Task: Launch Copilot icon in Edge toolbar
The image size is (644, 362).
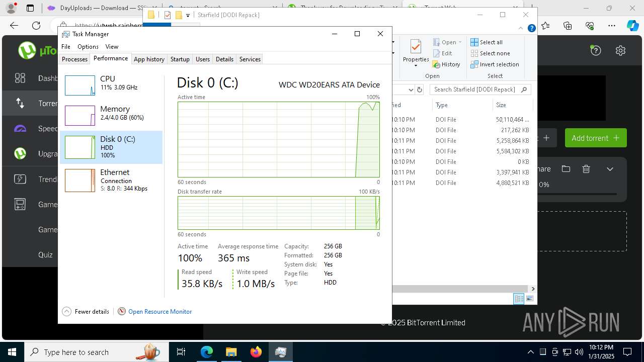Action: (x=632, y=25)
